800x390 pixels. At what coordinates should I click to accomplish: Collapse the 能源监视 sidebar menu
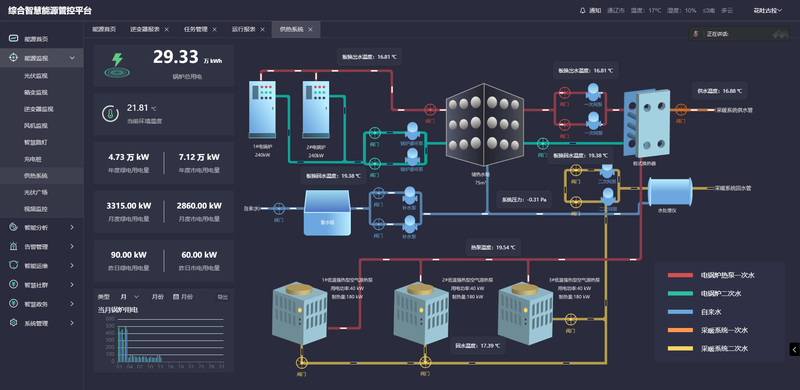[x=72, y=58]
